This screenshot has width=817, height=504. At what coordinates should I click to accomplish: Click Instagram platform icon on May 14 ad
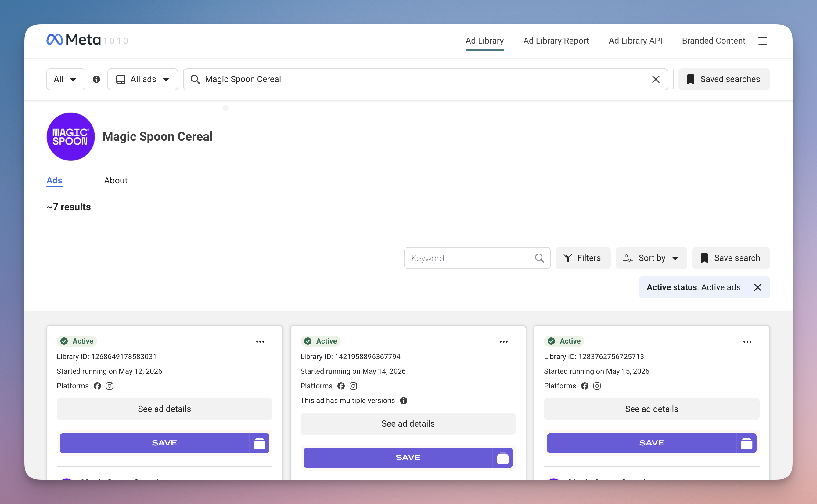click(353, 386)
